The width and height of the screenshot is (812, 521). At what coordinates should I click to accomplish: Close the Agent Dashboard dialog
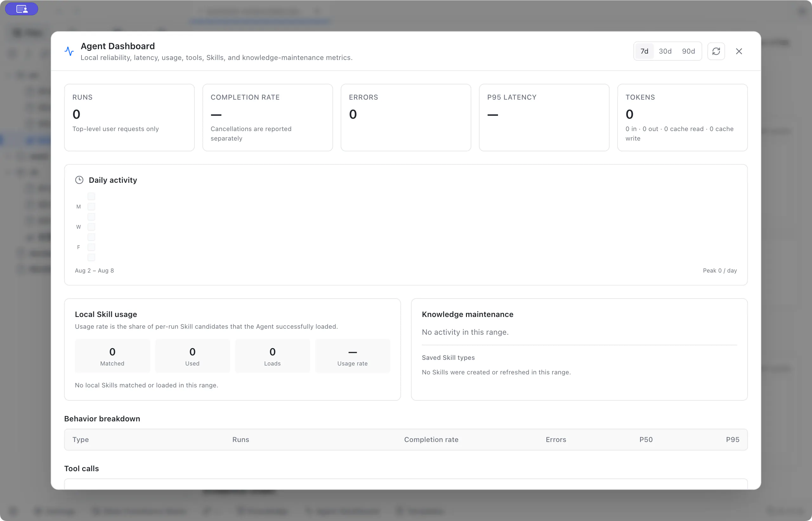tap(739, 51)
